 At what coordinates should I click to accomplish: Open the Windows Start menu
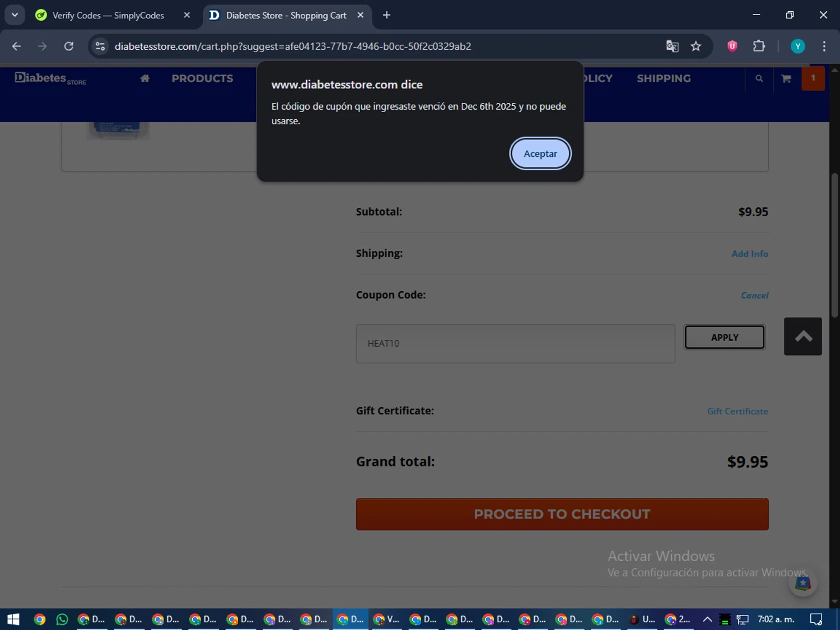tap(13, 619)
